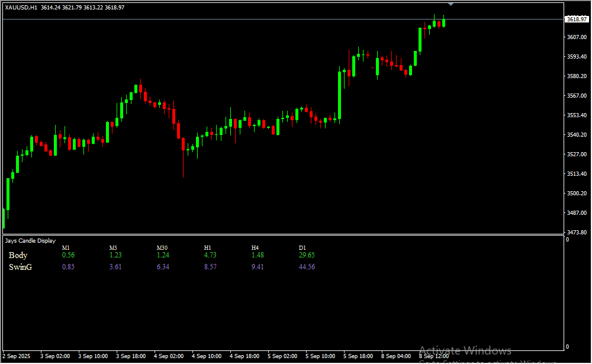Click the chart shift triangle marker at top
The height and width of the screenshot is (364, 592).
[x=451, y=4]
